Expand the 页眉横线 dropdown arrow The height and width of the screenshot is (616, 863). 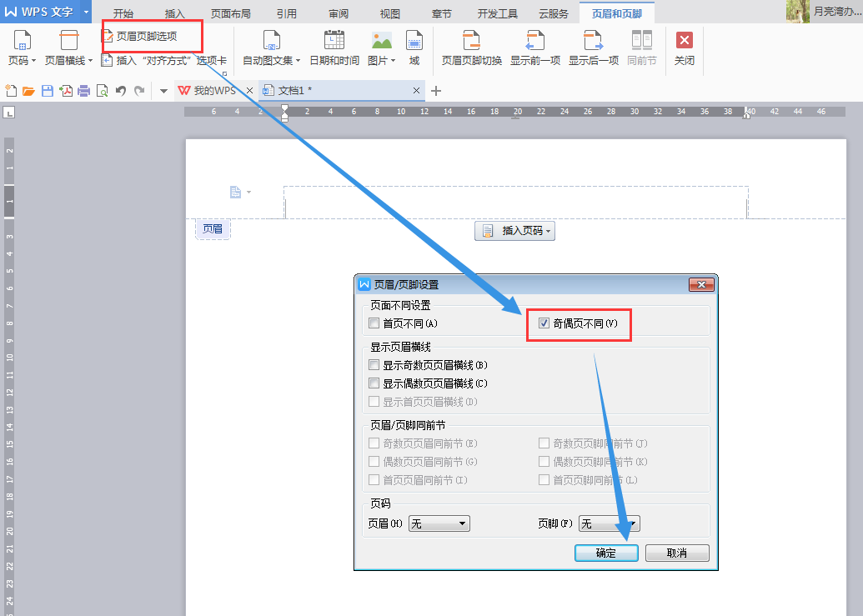coord(90,61)
